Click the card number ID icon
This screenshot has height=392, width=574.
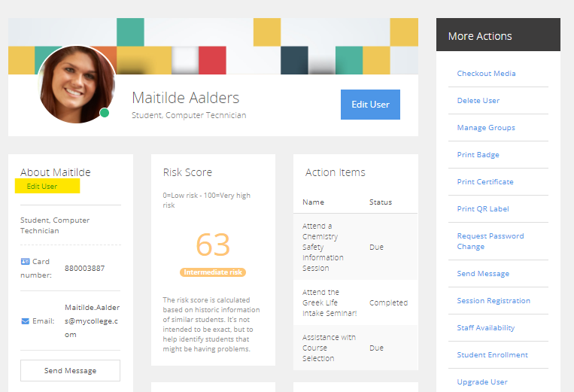(26, 261)
